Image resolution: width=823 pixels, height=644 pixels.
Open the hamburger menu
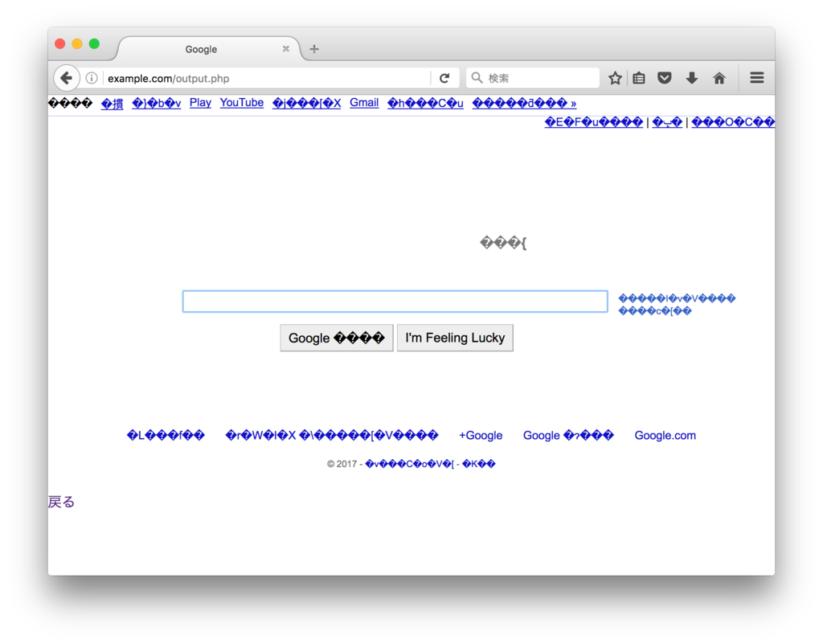pyautogui.click(x=757, y=78)
